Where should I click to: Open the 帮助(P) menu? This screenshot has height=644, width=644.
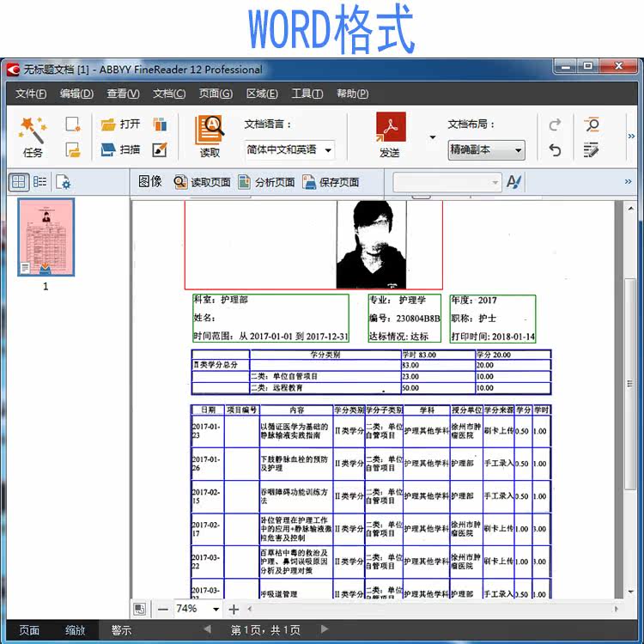[x=352, y=94]
